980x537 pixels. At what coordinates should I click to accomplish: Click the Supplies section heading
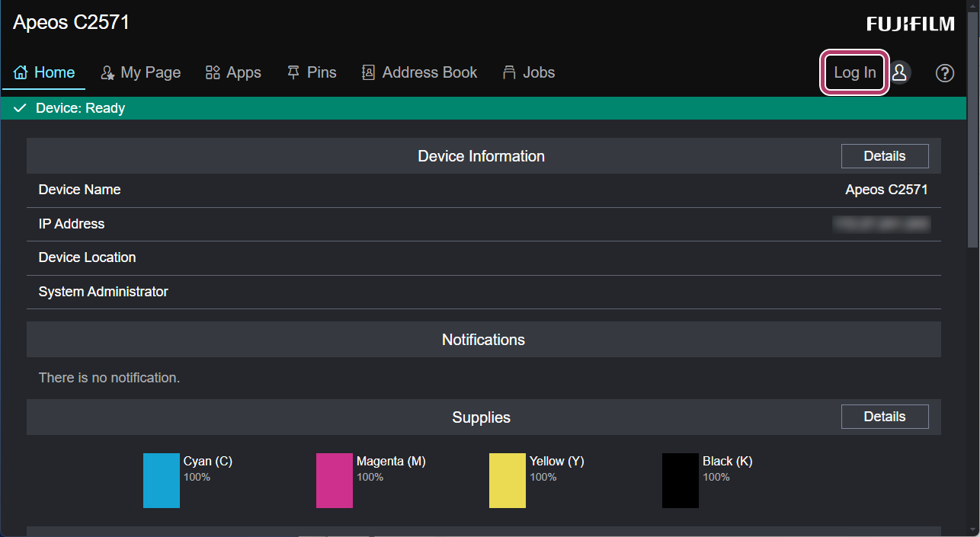[x=481, y=417]
